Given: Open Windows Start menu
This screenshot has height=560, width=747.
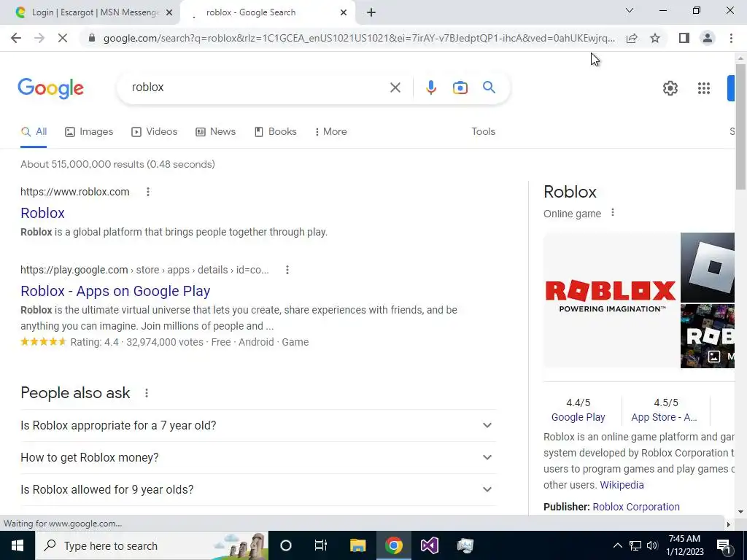Looking at the screenshot, I should coord(18,545).
